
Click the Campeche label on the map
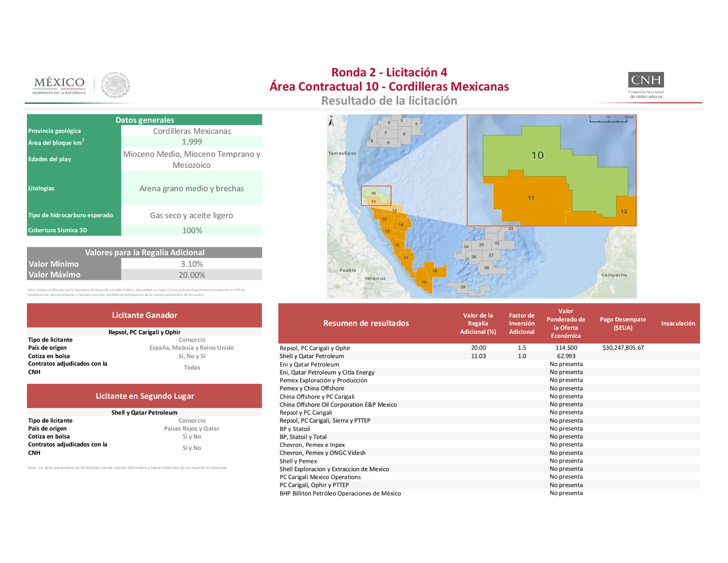click(614, 275)
